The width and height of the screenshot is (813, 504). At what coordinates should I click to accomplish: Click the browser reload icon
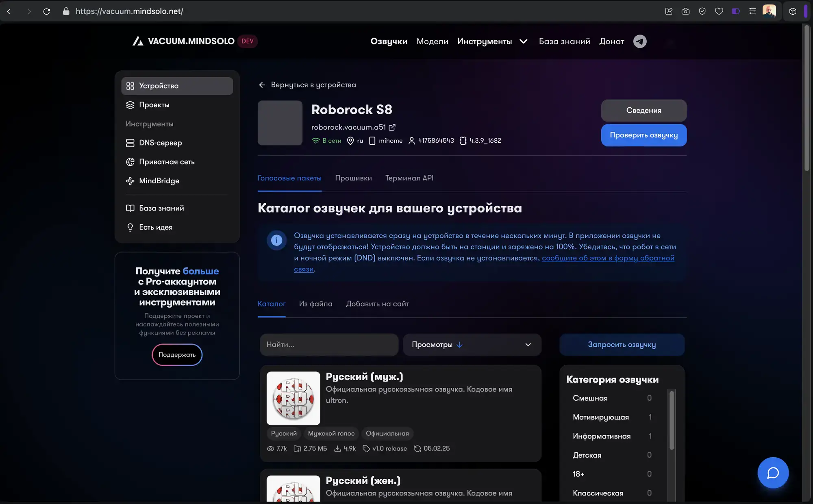(x=47, y=11)
